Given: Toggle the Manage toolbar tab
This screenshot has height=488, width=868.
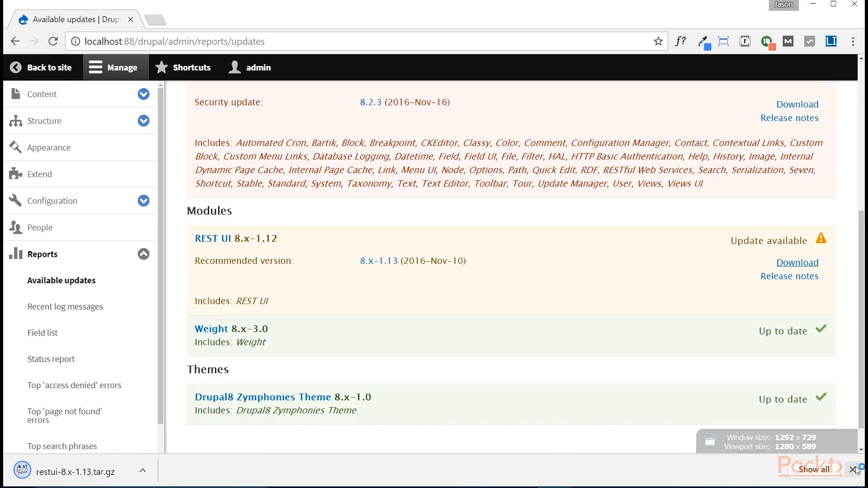Looking at the screenshot, I should coord(113,67).
